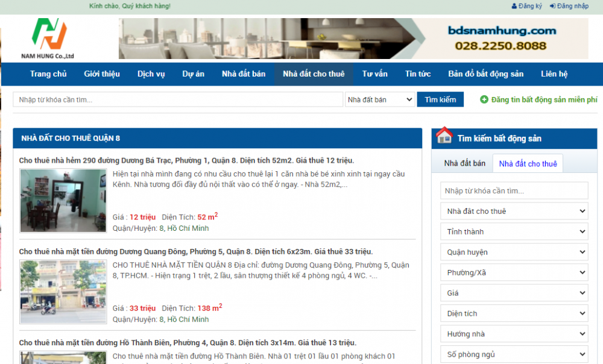Click the Đăng nhập login link
The width and height of the screenshot is (603, 364).
569,6
